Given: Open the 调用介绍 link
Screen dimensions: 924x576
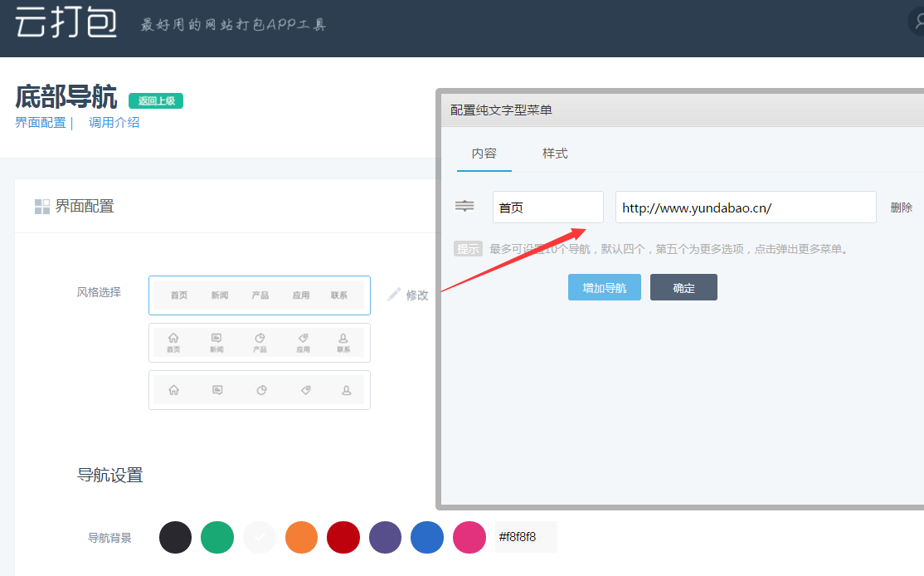Looking at the screenshot, I should (114, 123).
